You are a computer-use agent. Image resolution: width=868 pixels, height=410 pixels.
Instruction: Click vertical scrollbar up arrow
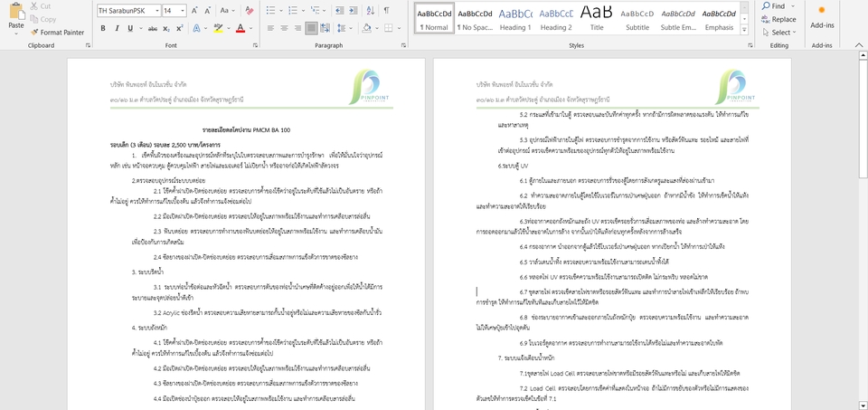point(863,55)
